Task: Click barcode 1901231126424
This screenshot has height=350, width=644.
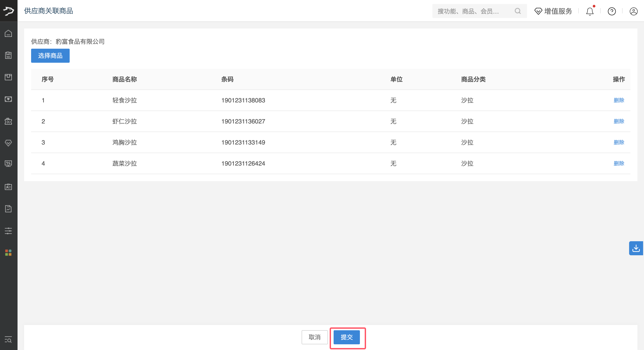Action: click(243, 163)
